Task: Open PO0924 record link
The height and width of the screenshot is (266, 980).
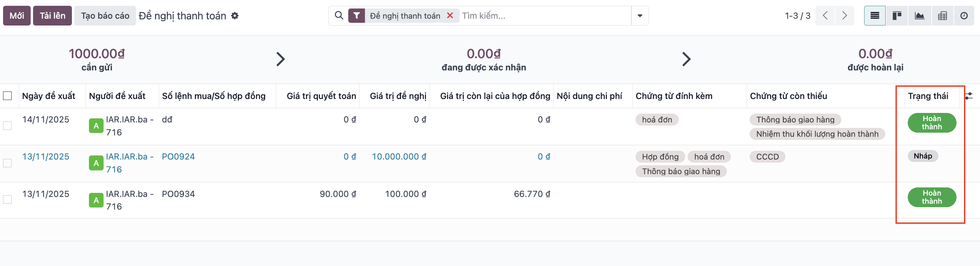Action: pos(178,156)
